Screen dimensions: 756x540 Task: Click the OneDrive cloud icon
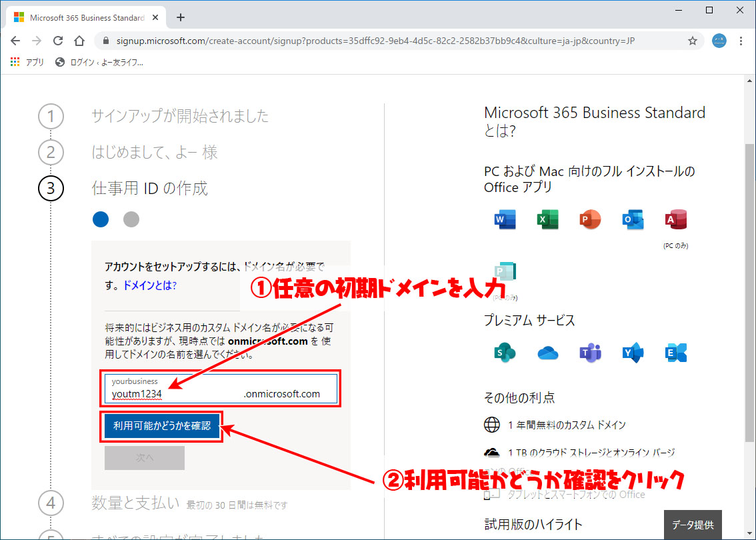click(547, 353)
